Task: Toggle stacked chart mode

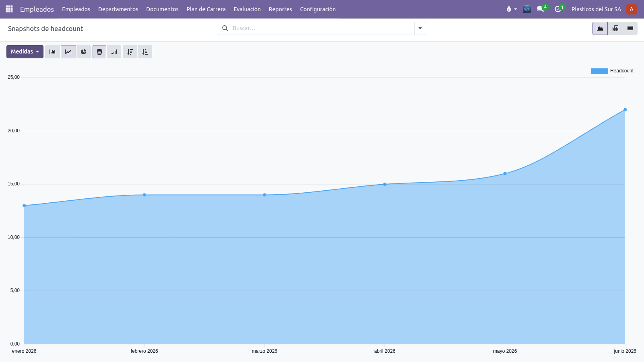Action: [99, 51]
